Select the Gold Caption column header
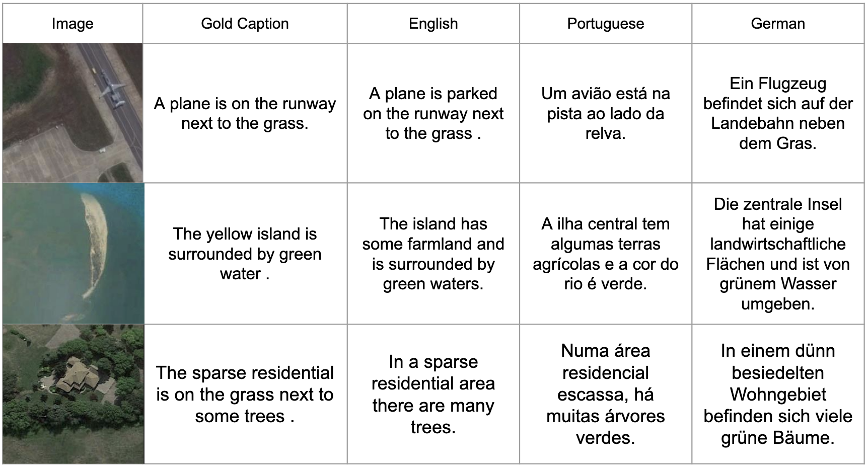Viewport: 868px width, 468px height. pyautogui.click(x=245, y=24)
